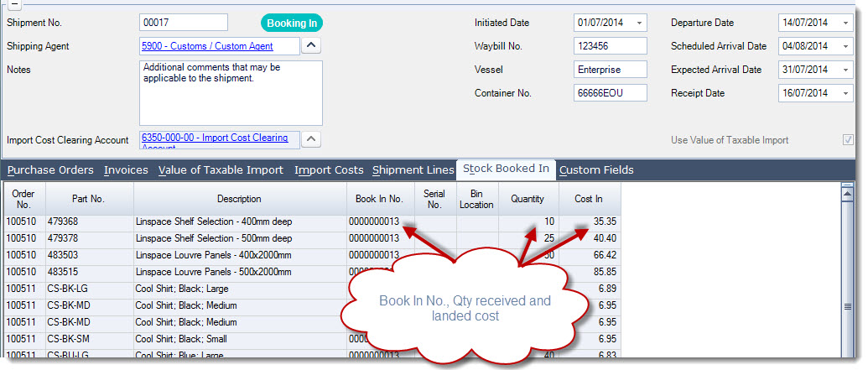Screen dimensions: 868x370
Task: Click the Booking In status button
Action: 292,23
